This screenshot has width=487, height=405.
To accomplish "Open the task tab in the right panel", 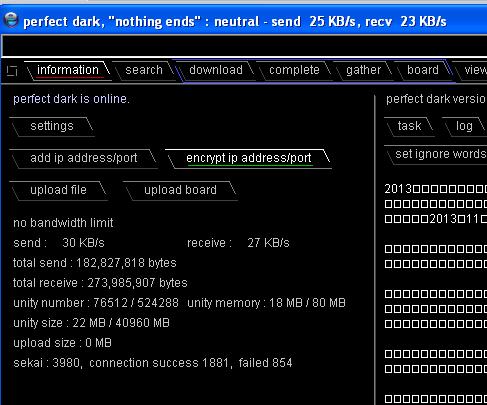I will [x=409, y=126].
